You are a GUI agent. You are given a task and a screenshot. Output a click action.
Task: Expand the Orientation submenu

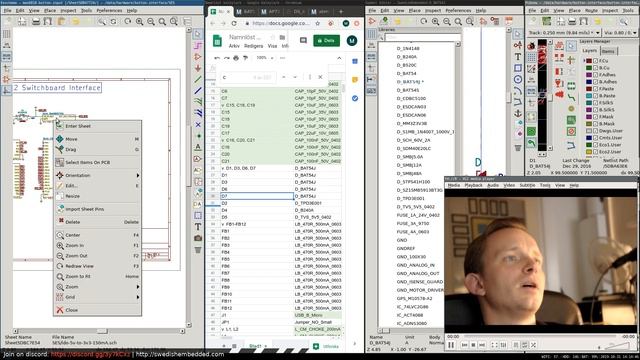pyautogui.click(x=98, y=176)
